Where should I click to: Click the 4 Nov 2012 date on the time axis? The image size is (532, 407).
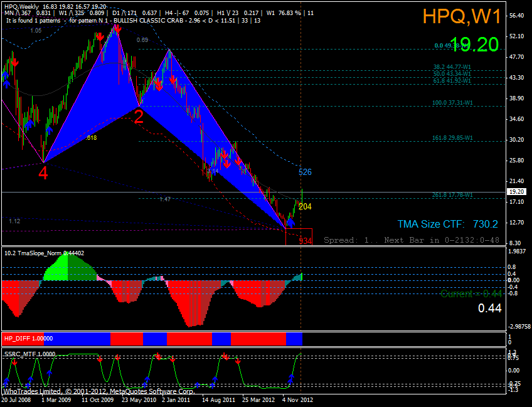(x=298, y=400)
